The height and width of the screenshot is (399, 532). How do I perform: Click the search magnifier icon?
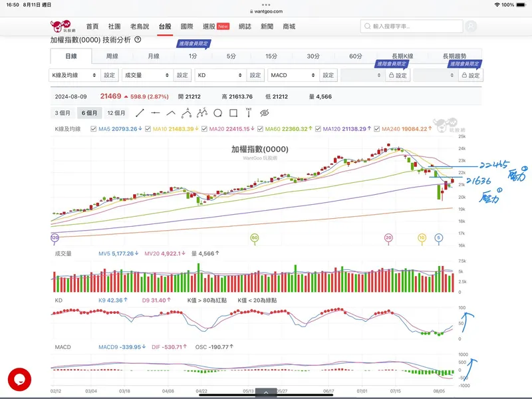(368, 26)
